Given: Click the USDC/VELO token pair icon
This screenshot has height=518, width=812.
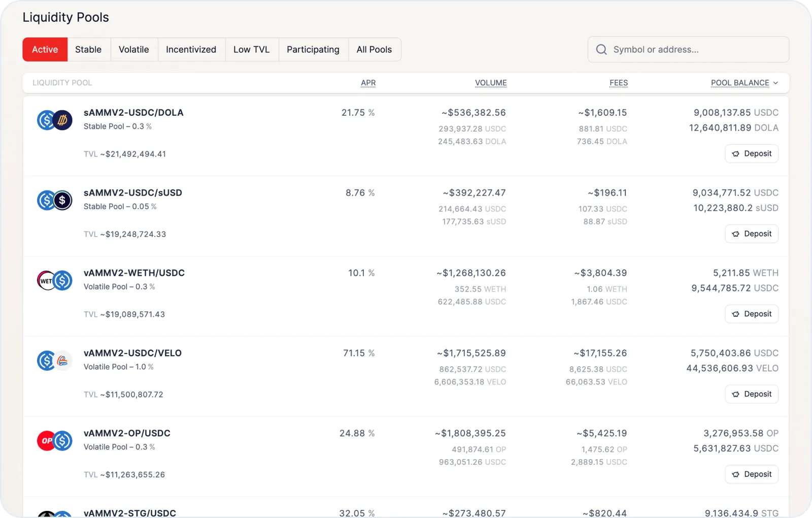Looking at the screenshot, I should click(55, 361).
